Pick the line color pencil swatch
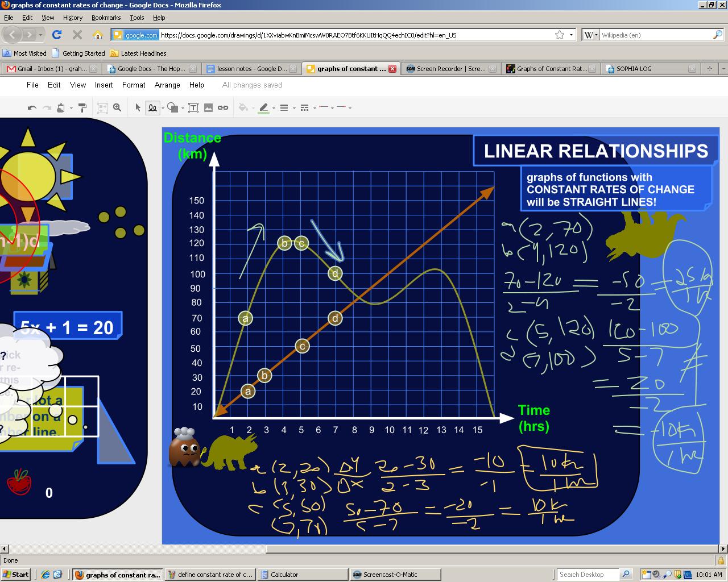The width and height of the screenshot is (728, 582). click(263, 107)
